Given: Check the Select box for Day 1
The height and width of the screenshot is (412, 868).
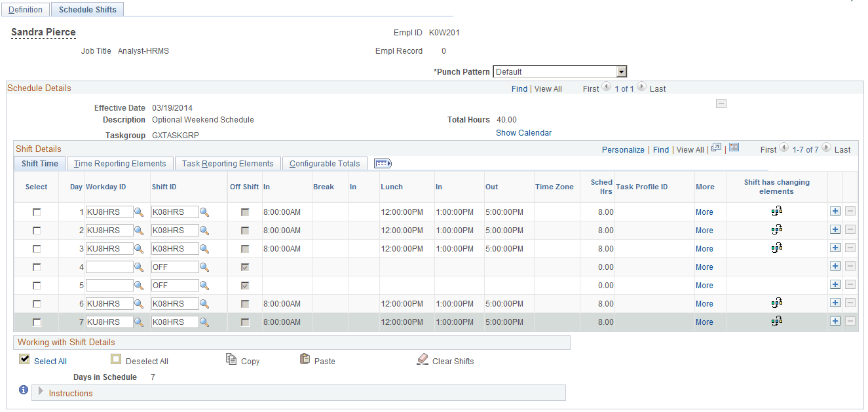Looking at the screenshot, I should coord(36,212).
